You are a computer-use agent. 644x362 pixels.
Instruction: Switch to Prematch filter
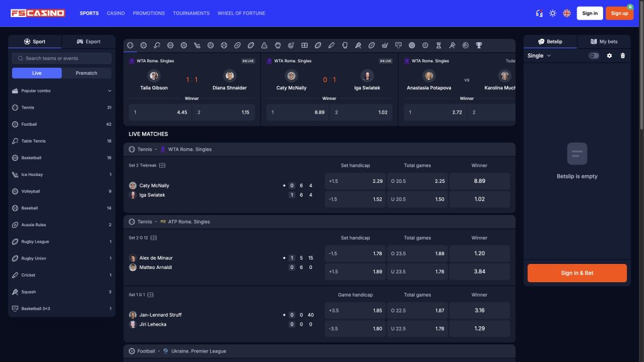86,73
